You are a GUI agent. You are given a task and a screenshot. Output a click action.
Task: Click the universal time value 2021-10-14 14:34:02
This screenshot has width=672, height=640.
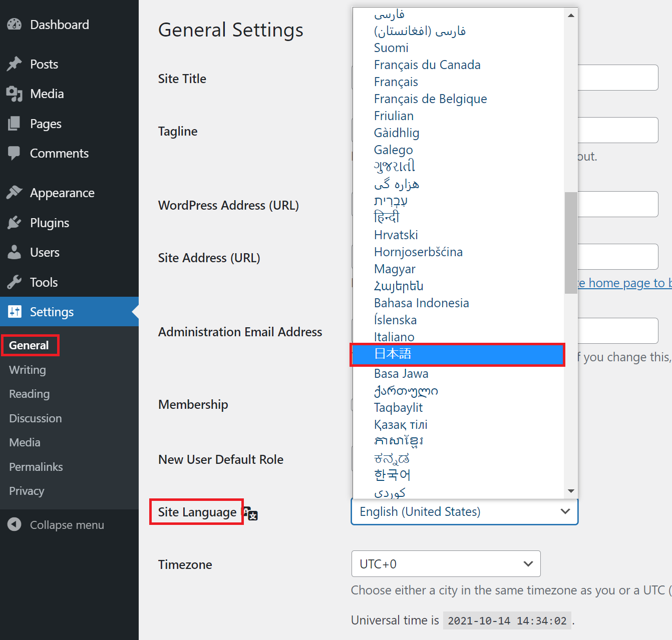pos(507,620)
